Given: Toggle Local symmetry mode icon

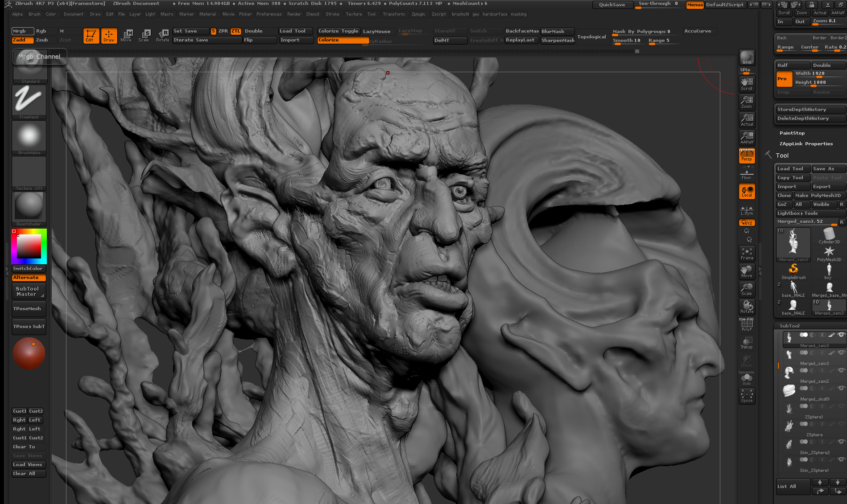Looking at the screenshot, I should click(747, 191).
